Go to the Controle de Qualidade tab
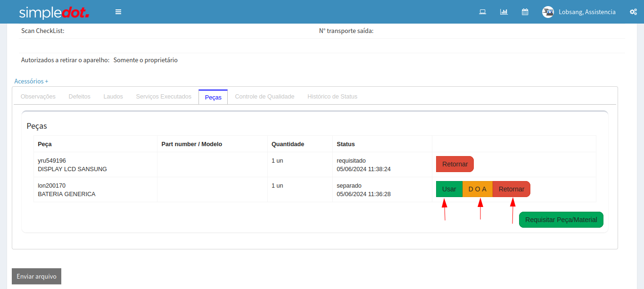Viewport: 644px width, 289px height. [x=264, y=97]
